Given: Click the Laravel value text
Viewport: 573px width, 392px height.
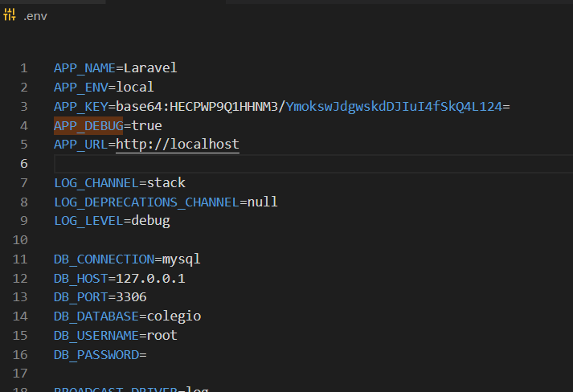Looking at the screenshot, I should (x=150, y=67).
